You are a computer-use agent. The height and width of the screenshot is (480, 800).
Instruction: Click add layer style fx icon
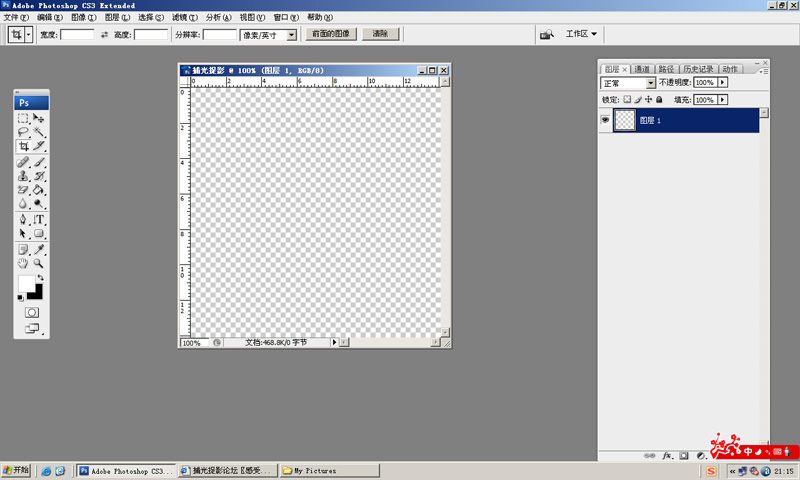pos(667,456)
